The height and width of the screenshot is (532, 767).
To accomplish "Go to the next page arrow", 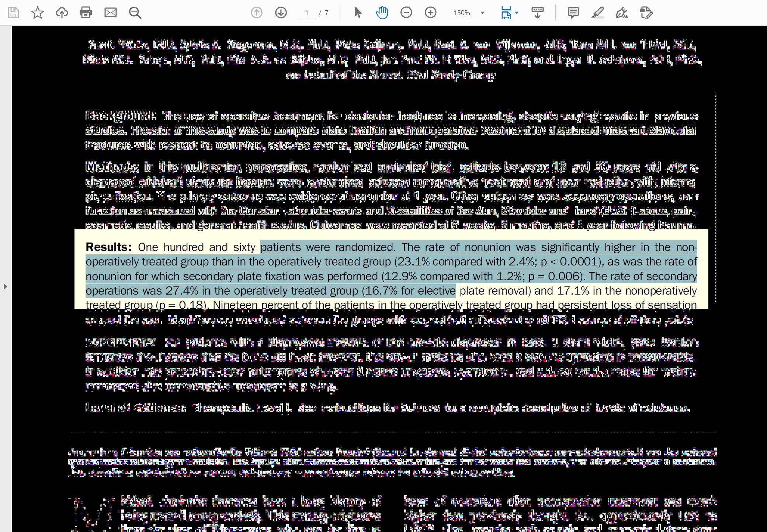I will (x=281, y=13).
